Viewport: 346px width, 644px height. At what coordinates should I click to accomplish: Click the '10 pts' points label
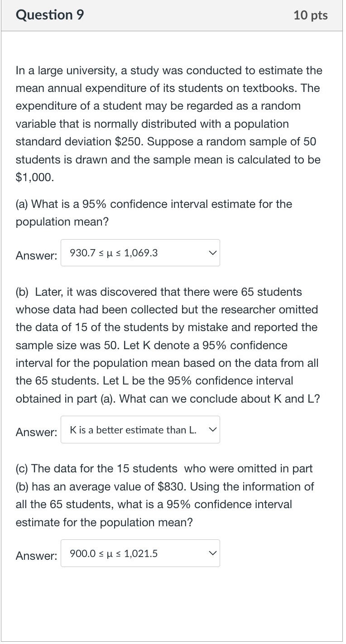[x=310, y=15]
